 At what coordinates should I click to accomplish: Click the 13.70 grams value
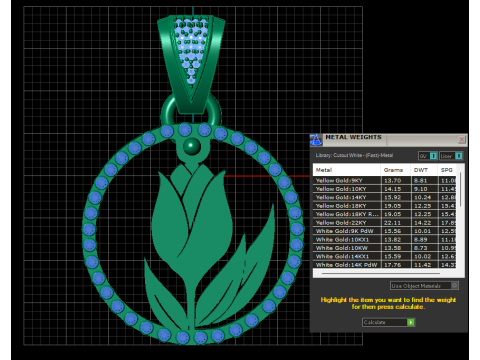point(392,180)
